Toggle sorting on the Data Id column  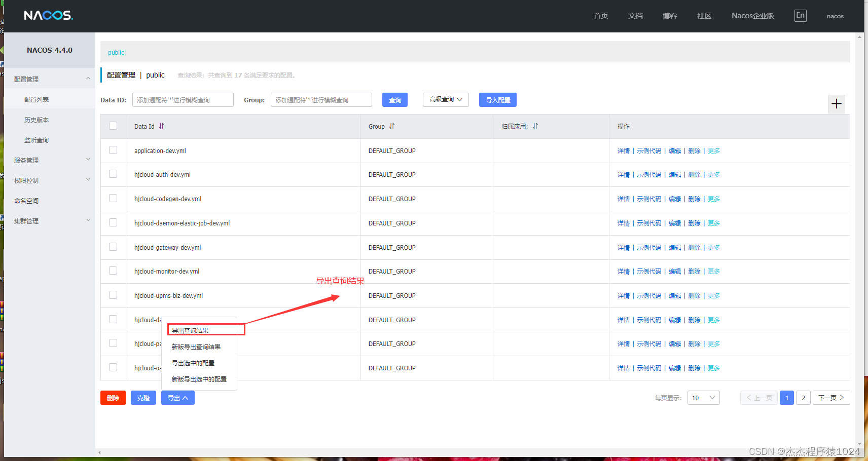(161, 126)
